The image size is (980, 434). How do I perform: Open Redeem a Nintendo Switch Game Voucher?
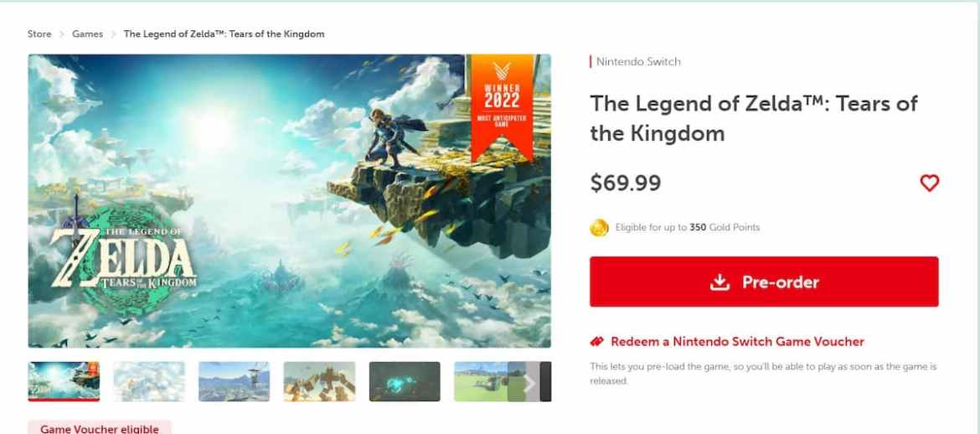(737, 342)
